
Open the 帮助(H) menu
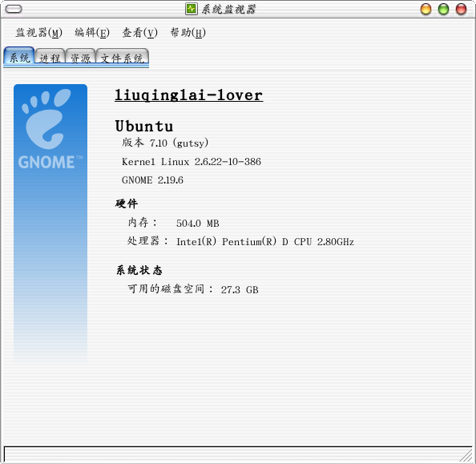tap(188, 33)
